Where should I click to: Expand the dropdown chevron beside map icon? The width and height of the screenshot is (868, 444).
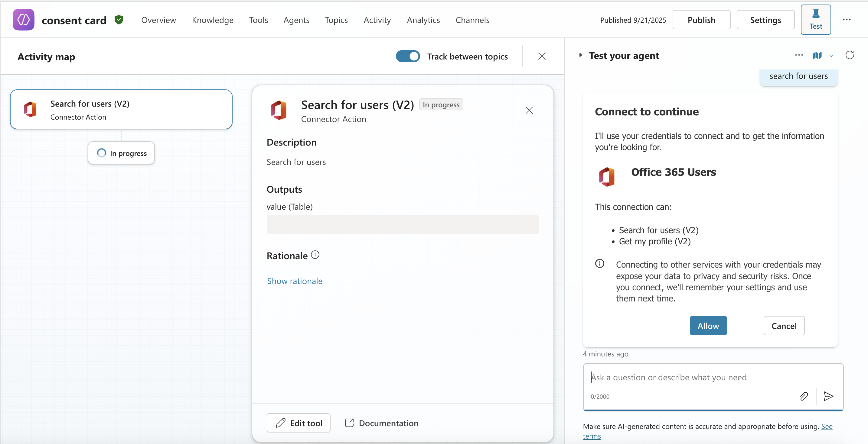831,56
